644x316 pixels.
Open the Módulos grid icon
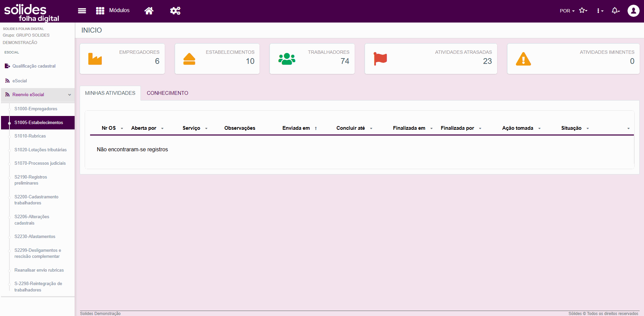point(100,11)
